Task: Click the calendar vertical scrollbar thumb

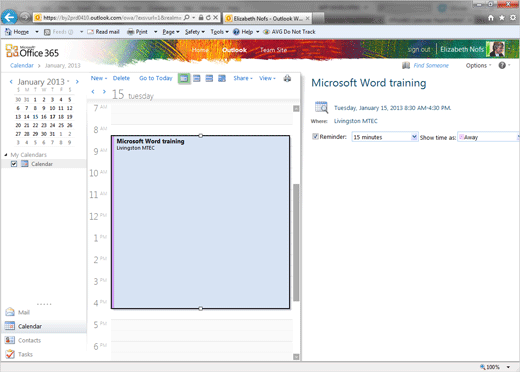Action: [x=296, y=242]
